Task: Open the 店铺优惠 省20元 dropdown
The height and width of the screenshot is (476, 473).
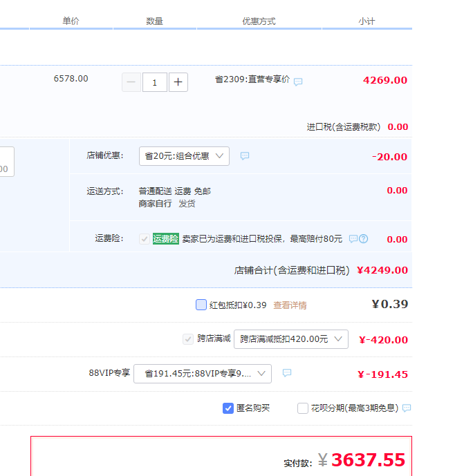Action: (184, 156)
